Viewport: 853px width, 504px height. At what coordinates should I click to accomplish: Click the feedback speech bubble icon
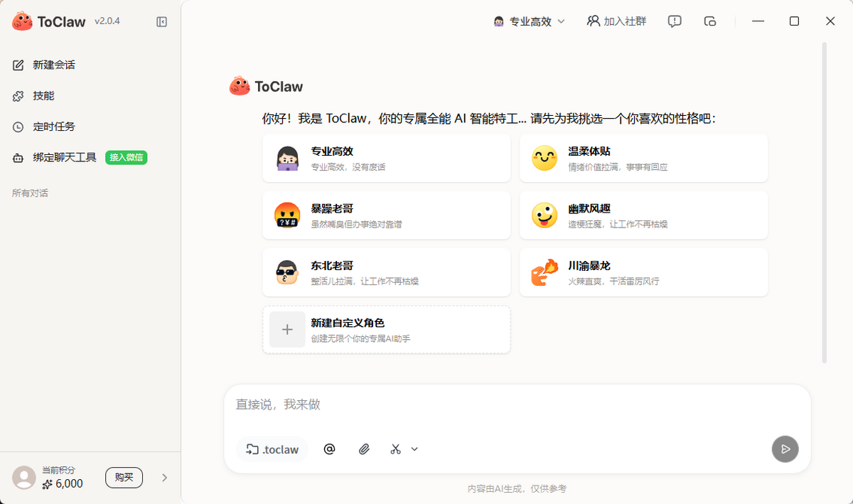(675, 21)
